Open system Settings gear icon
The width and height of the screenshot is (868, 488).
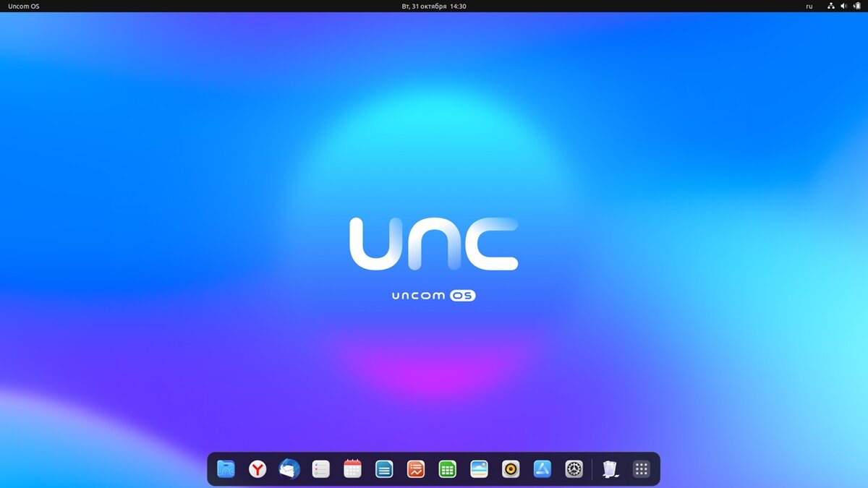[x=574, y=469]
